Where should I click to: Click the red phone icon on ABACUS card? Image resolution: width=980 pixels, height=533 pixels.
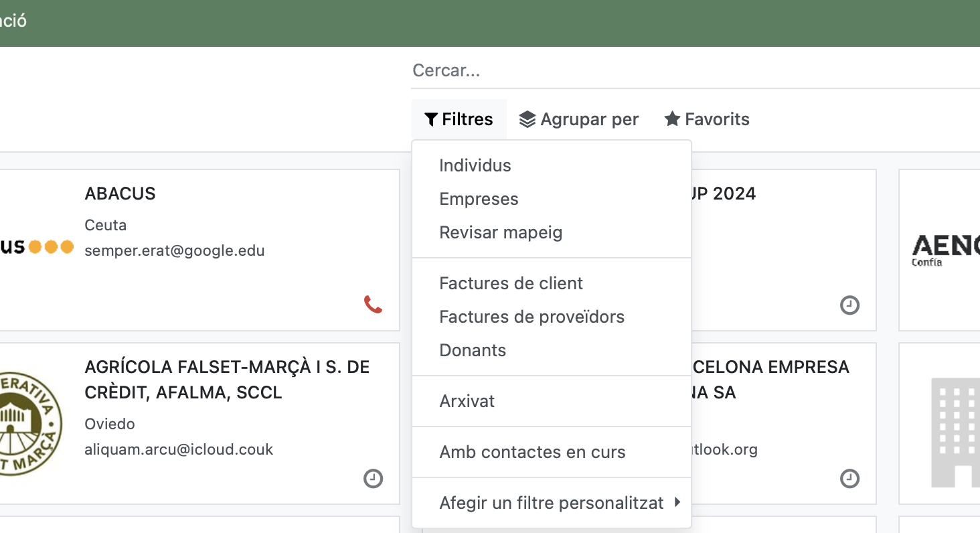click(373, 305)
